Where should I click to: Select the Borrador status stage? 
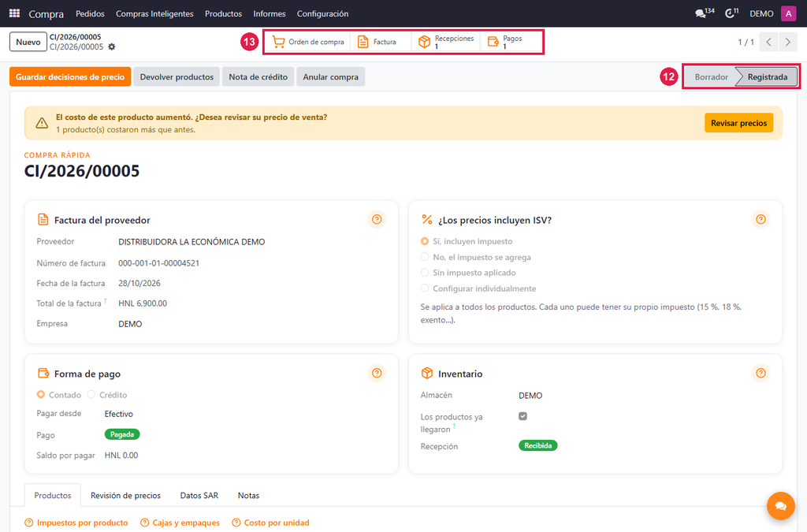(711, 77)
